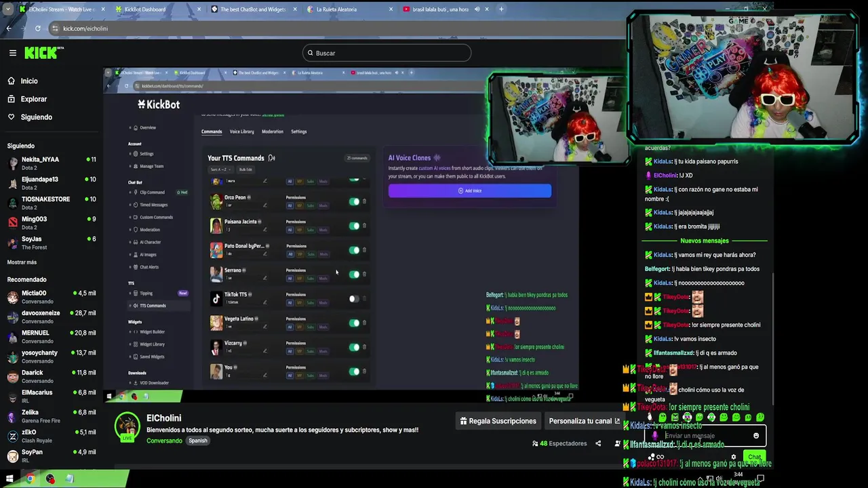Screen dimensions: 868x488
Task: Delete Serrano command trash icon
Action: (x=364, y=274)
